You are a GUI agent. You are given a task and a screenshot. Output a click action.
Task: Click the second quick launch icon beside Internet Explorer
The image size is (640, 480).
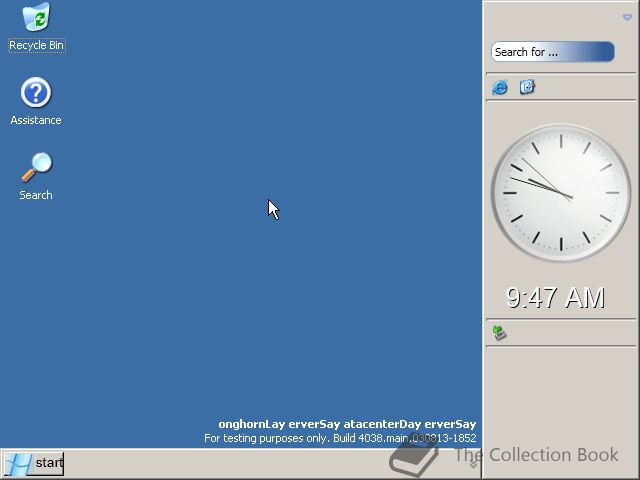pyautogui.click(x=527, y=87)
